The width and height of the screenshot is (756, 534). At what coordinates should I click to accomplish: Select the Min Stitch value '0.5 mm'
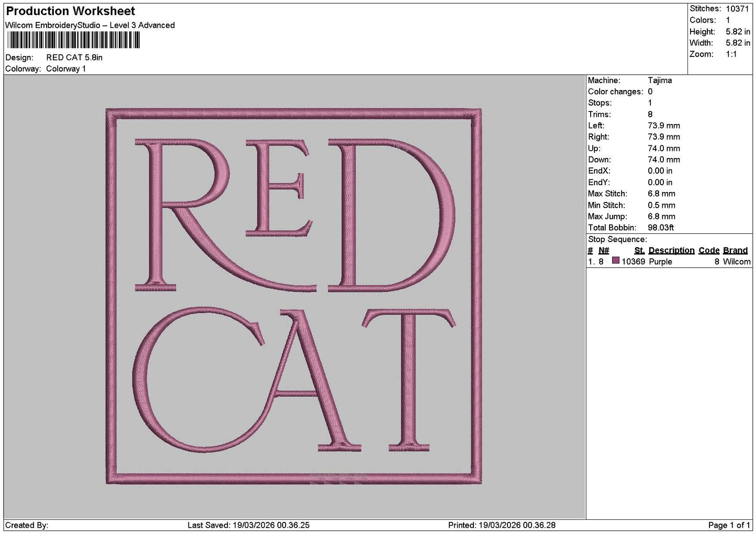[661, 205]
